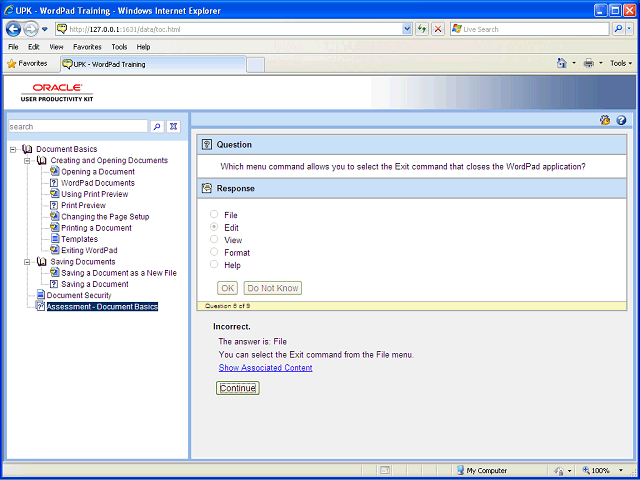This screenshot has height=480, width=640.
Task: Click the browser Back arrow button
Action: (x=14, y=29)
